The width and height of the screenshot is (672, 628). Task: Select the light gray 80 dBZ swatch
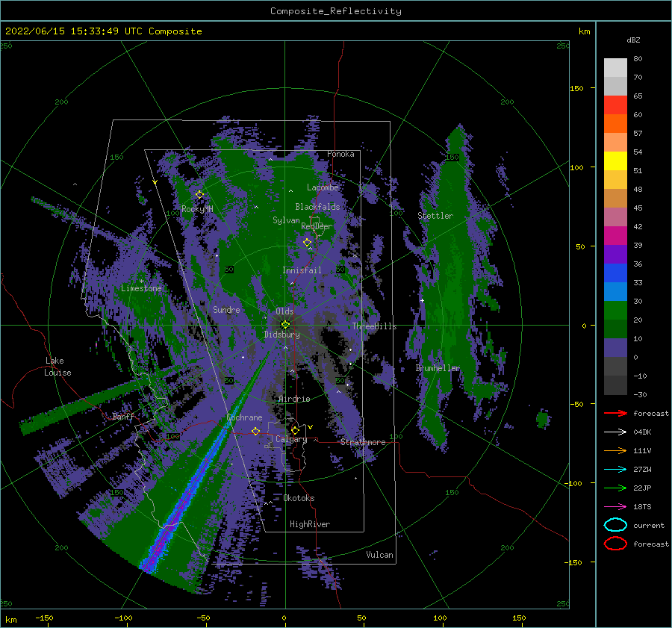coord(615,68)
